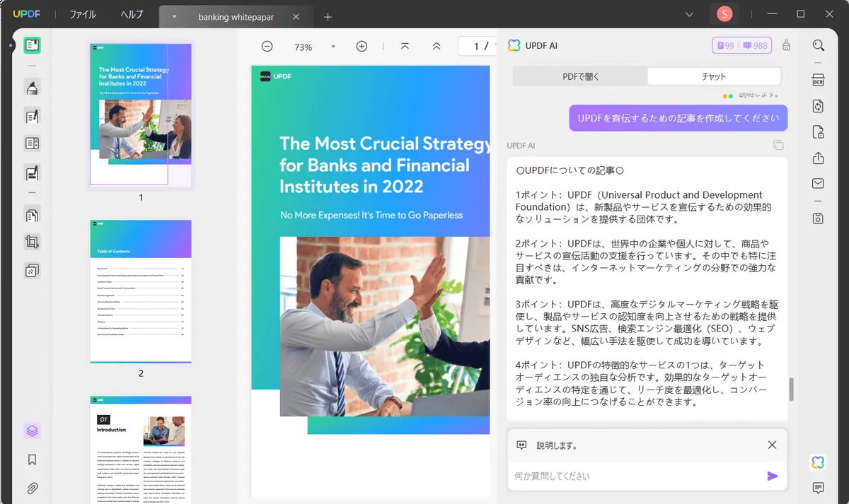Select the highlighter Comment tool

point(32,88)
